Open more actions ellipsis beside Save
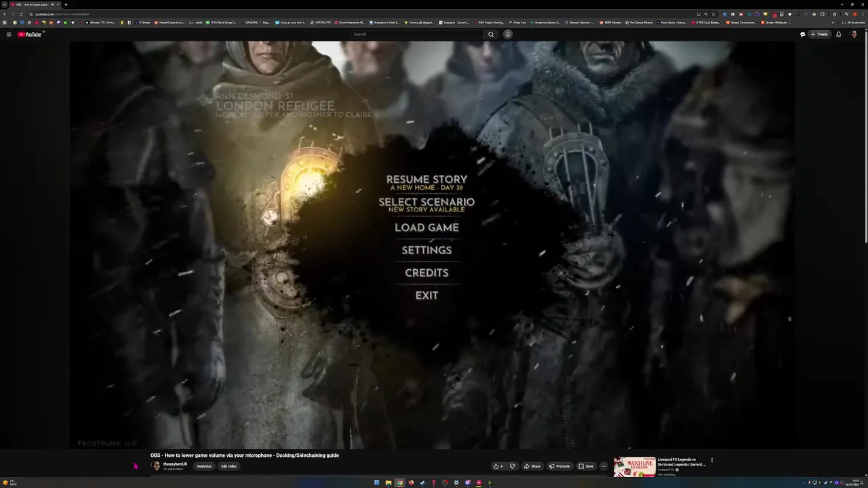This screenshot has width=868, height=488. [x=604, y=466]
